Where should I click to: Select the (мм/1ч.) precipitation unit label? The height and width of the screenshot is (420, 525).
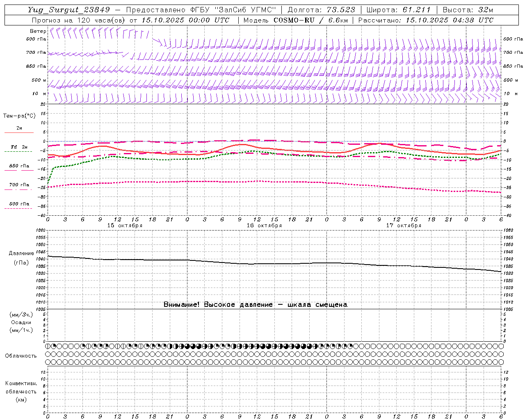pyautogui.click(x=21, y=330)
